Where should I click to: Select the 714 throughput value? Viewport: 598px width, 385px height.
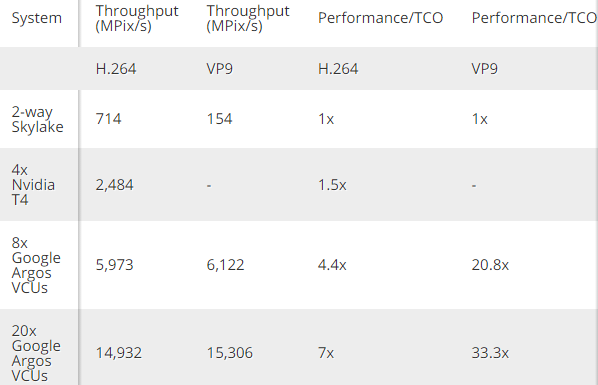click(x=108, y=119)
